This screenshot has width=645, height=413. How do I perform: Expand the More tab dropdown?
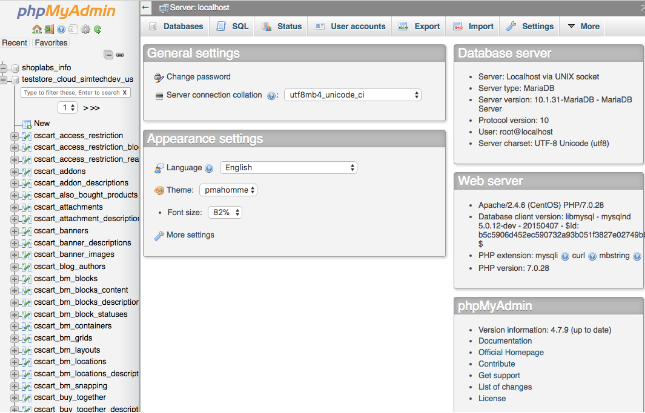583,26
